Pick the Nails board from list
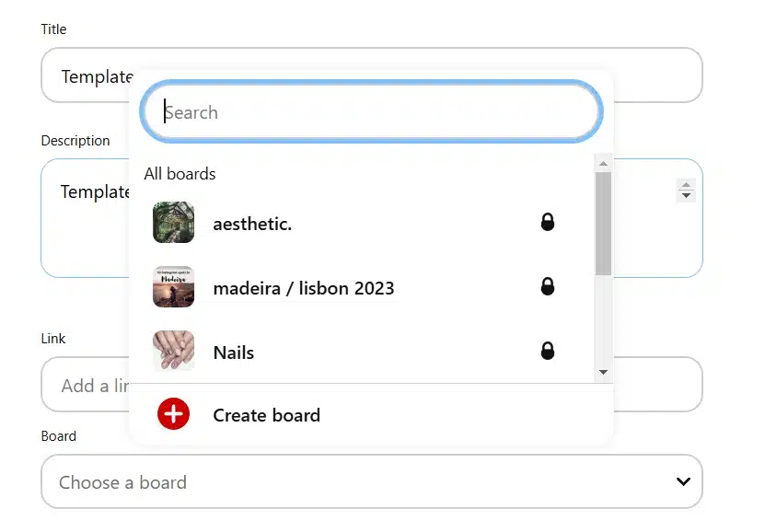This screenshot has width=765, height=532. (361, 352)
